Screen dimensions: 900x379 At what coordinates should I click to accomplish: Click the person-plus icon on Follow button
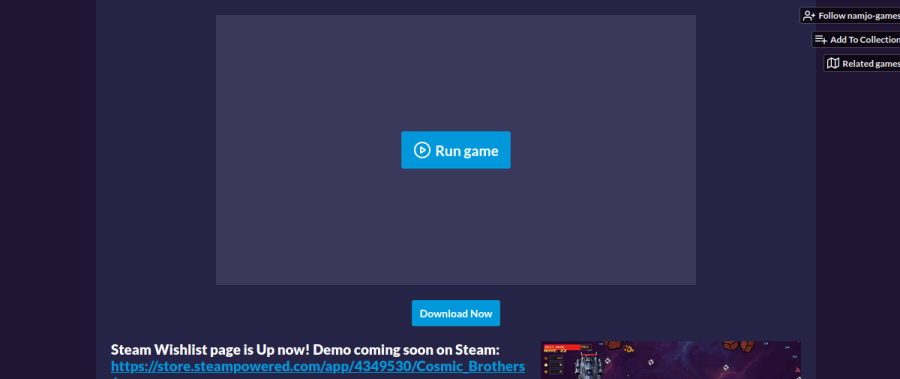pos(809,16)
